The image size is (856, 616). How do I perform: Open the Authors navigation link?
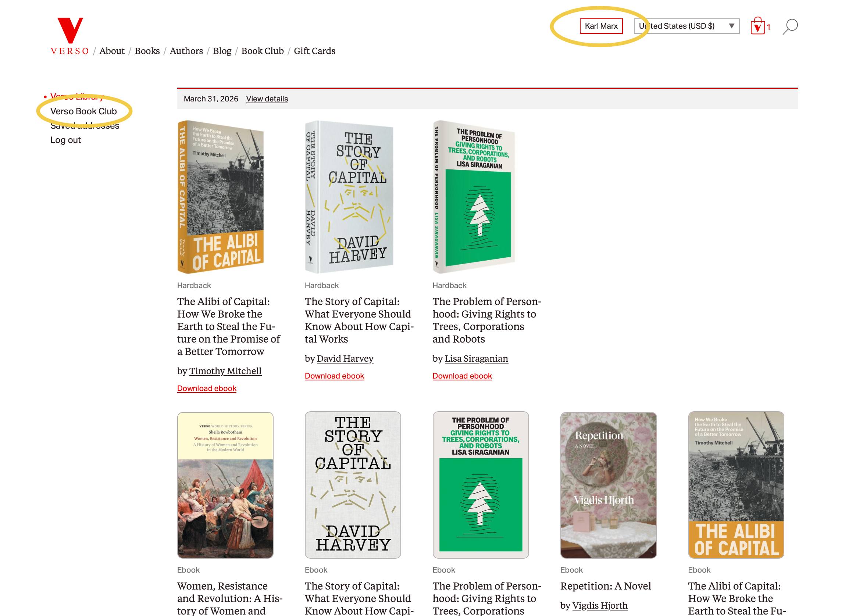pos(186,51)
